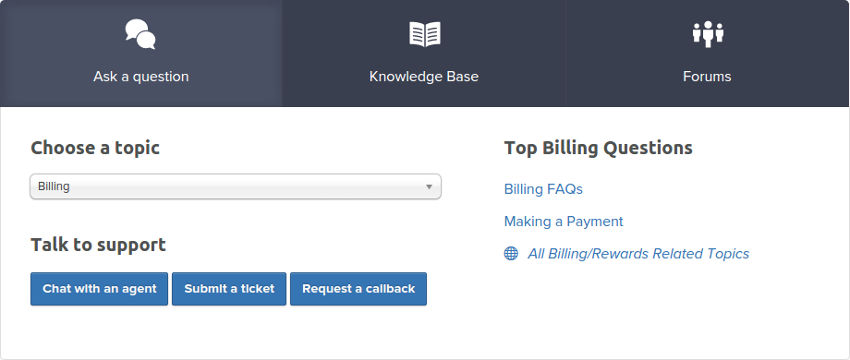Click the Top Billing Questions heading
This screenshot has width=850, height=360.
tap(598, 147)
